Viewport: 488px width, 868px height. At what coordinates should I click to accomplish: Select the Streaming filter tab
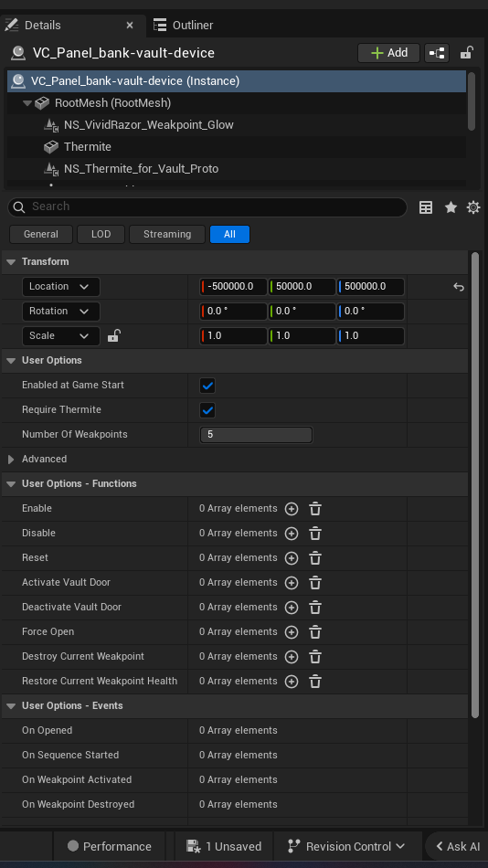coord(167,234)
